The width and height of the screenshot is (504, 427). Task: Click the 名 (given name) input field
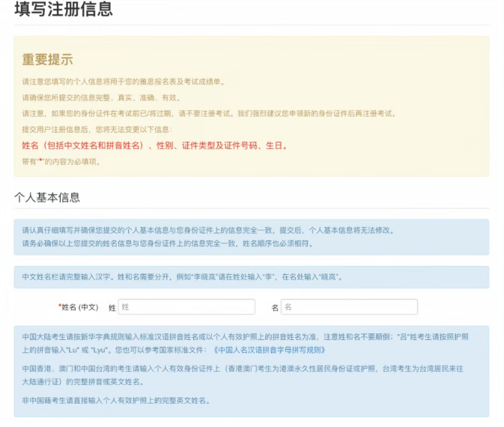[348, 307]
